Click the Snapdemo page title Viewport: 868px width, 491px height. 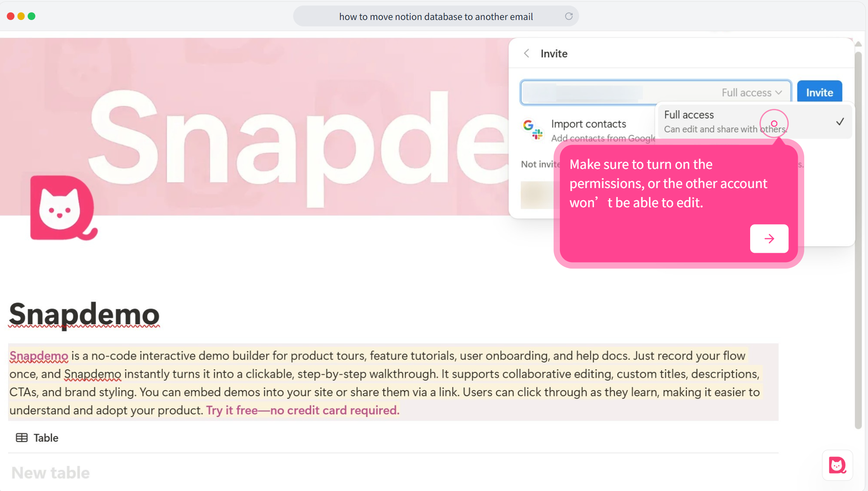(84, 314)
